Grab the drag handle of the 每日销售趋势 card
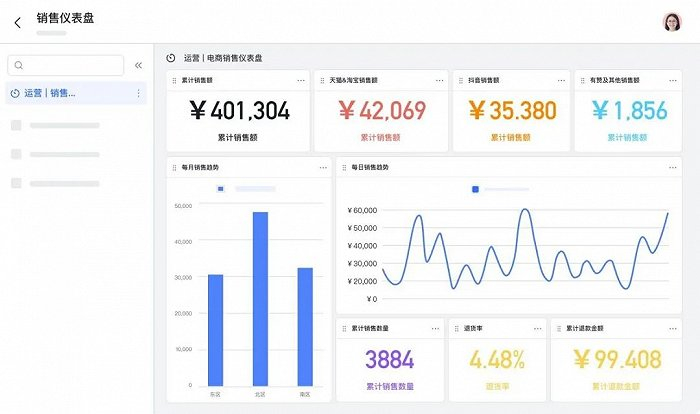The height and width of the screenshot is (414, 700). click(344, 167)
